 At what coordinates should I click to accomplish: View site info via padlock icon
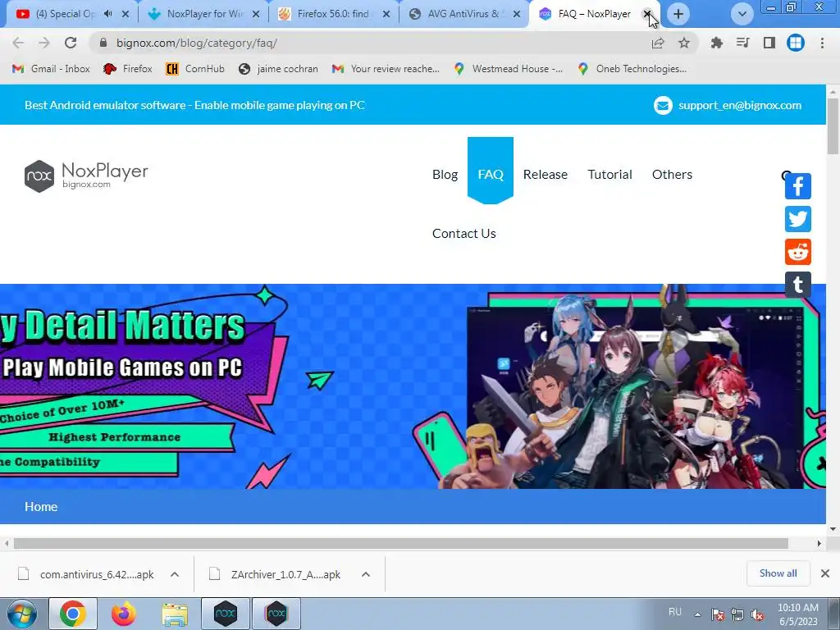(103, 43)
